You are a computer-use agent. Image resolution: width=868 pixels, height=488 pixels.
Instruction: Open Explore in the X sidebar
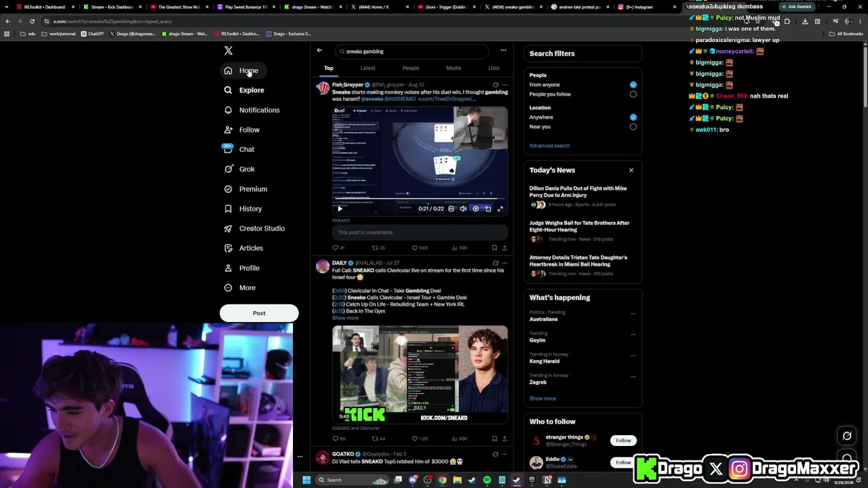point(245,90)
